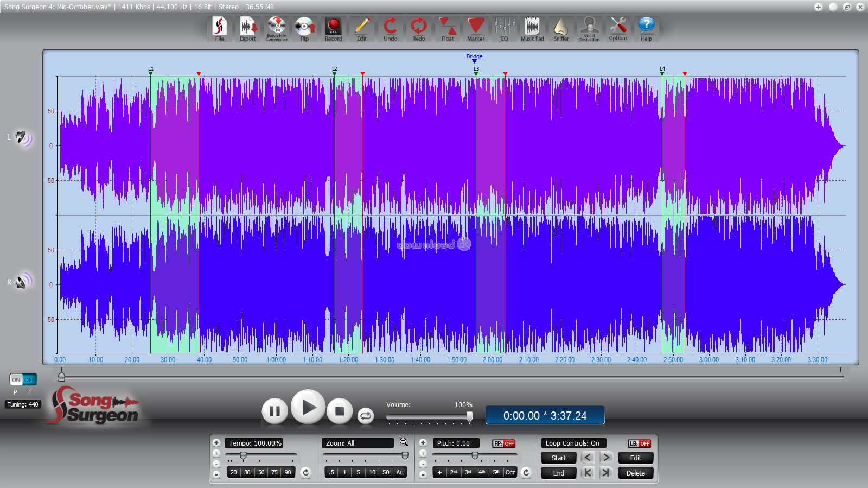868x488 pixels.
Task: Click the Volume slider handle
Action: click(x=469, y=417)
